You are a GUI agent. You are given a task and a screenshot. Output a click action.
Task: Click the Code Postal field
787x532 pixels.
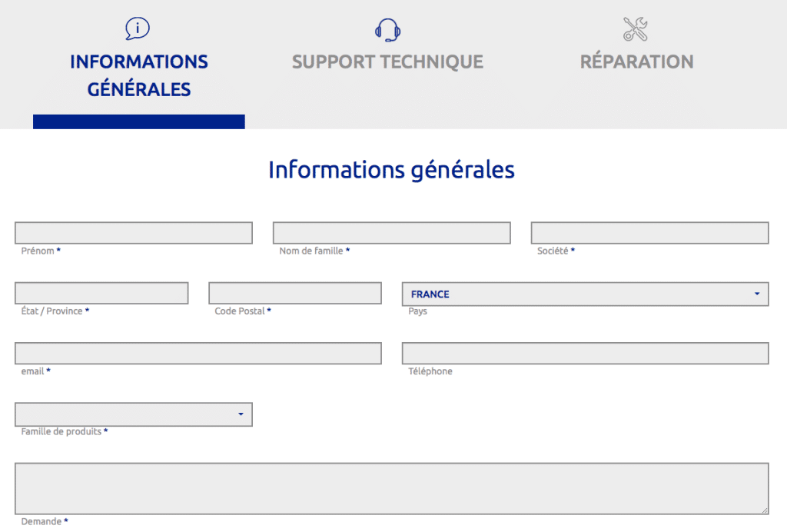tap(295, 293)
